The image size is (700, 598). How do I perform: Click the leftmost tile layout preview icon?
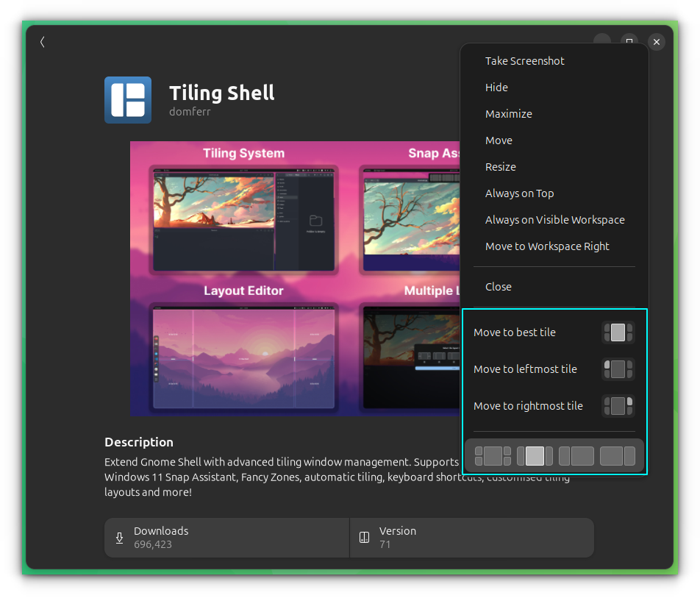pos(618,369)
